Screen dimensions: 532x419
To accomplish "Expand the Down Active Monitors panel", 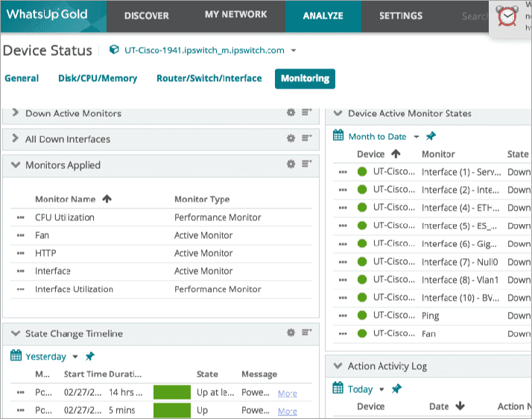I will pyautogui.click(x=15, y=112).
